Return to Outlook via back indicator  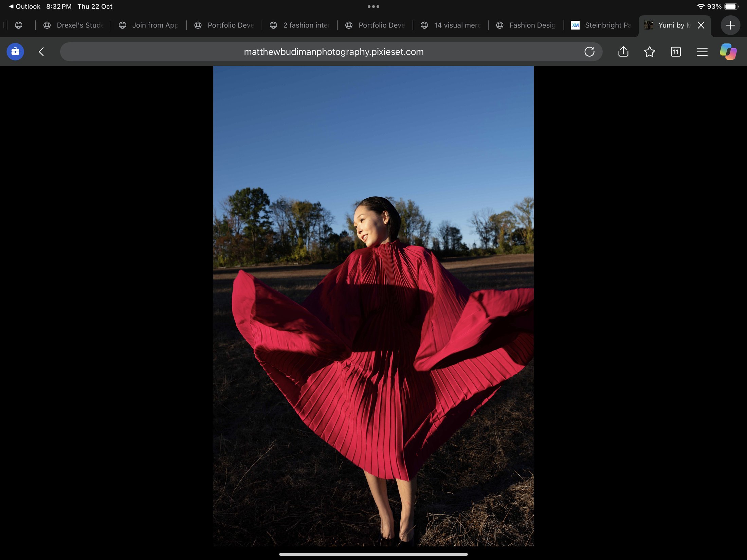pos(24,6)
